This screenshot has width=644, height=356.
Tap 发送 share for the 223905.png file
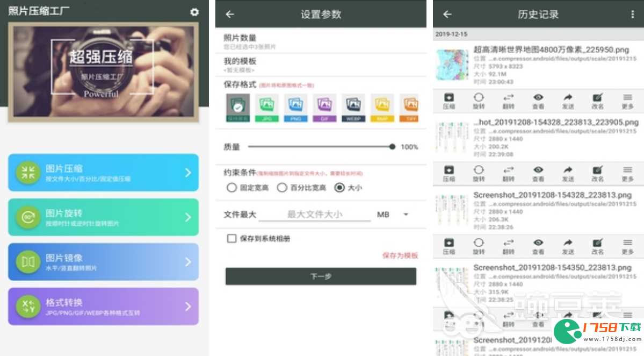568,174
